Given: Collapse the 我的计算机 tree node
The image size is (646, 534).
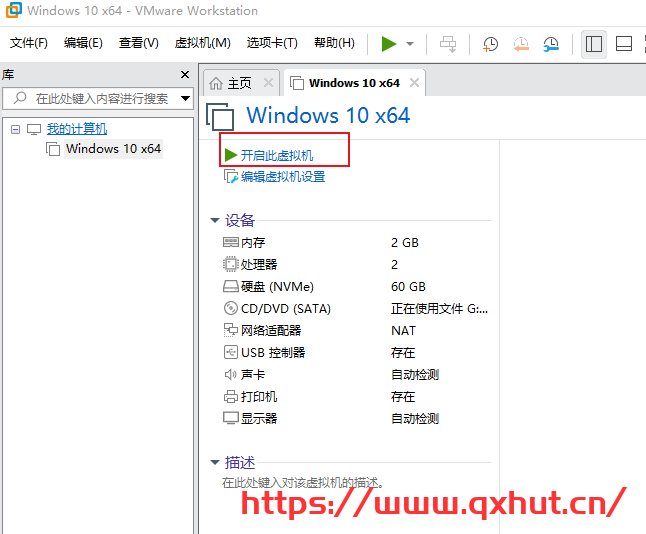Looking at the screenshot, I should [x=16, y=129].
